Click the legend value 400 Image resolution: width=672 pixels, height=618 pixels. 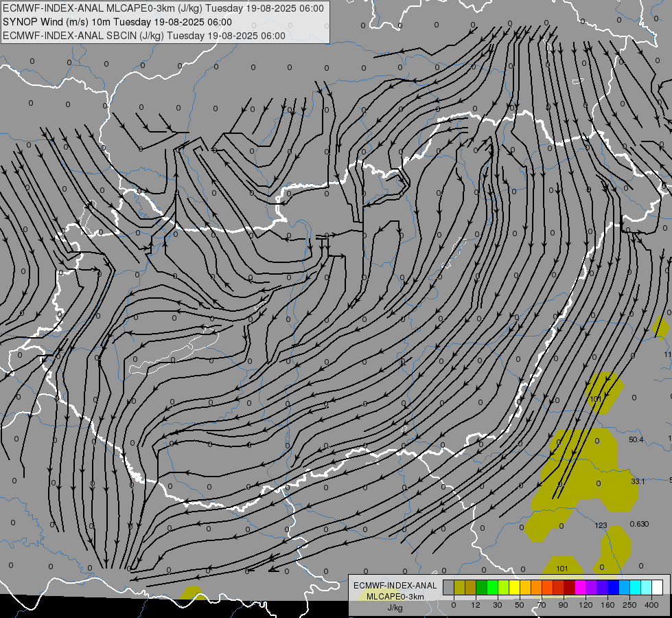coord(651,605)
